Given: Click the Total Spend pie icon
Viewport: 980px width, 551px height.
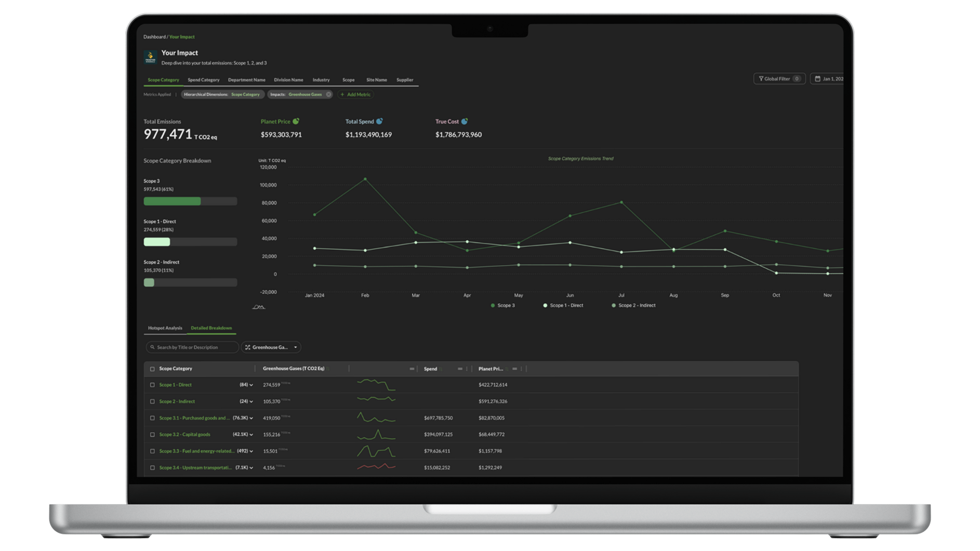Looking at the screenshot, I should 379,121.
